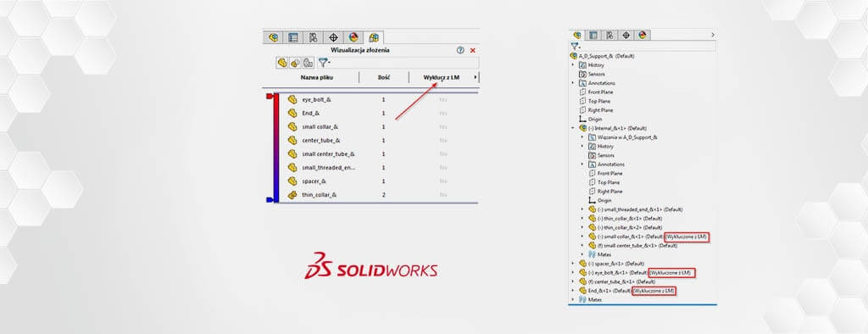The height and width of the screenshot is (334, 868).
Task: Open DimXpert crosshair tab in left panel
Action: 333,37
